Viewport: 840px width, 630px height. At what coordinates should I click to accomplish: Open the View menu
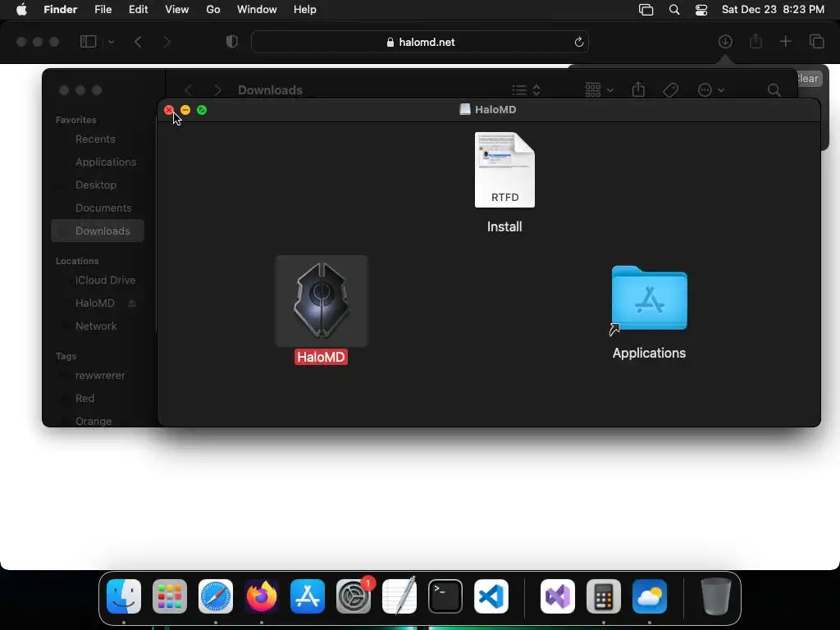[177, 10]
